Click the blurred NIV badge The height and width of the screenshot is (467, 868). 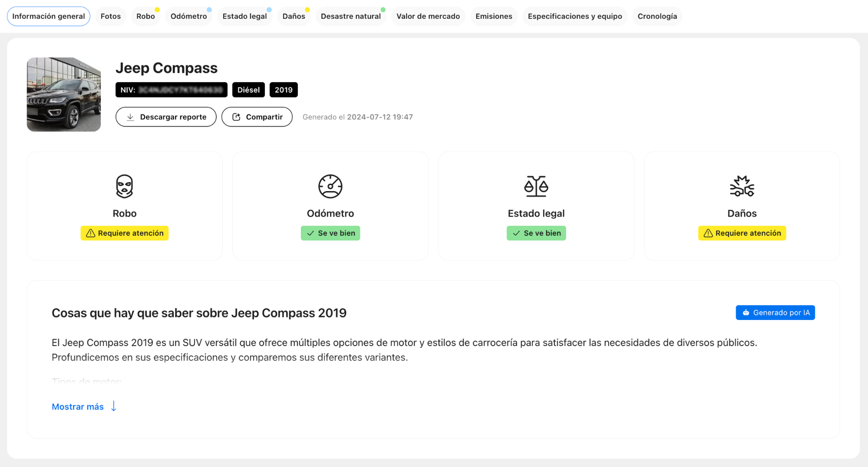(x=172, y=90)
